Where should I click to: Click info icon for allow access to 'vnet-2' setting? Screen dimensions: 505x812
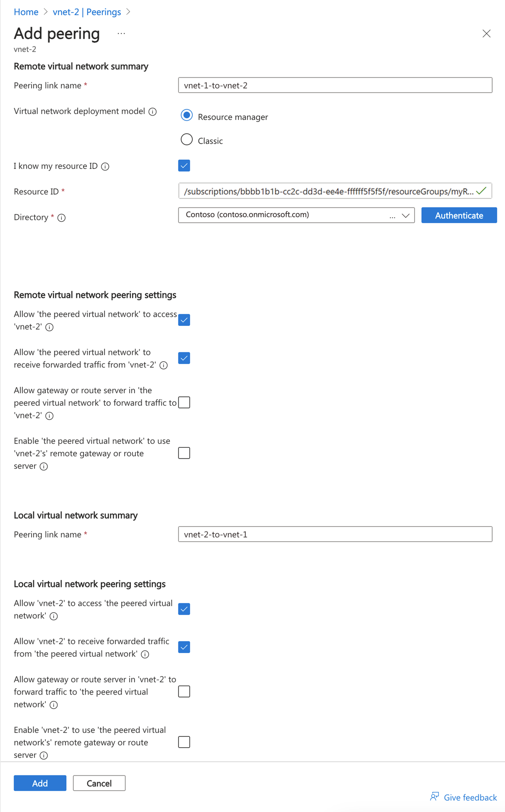[49, 328]
